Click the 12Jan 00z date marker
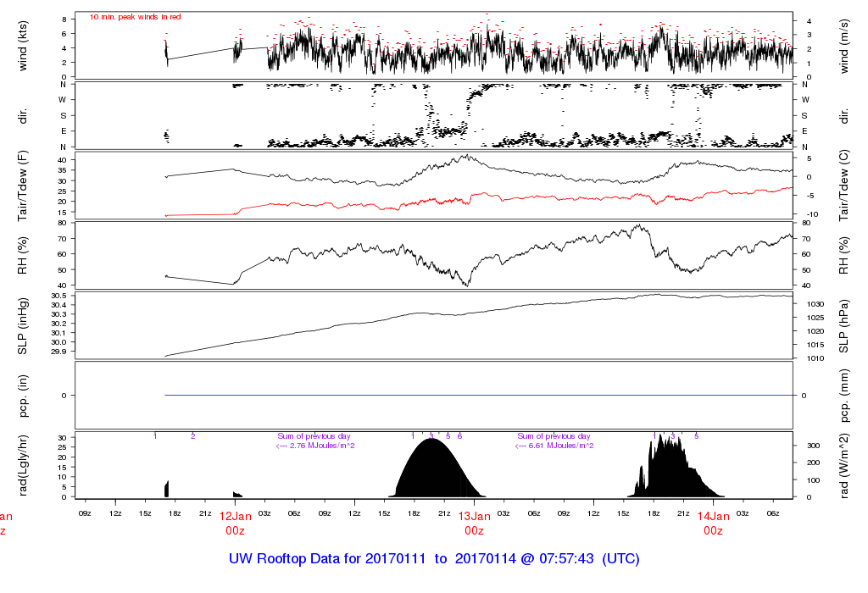This screenshot has height=593, width=868. click(x=235, y=523)
